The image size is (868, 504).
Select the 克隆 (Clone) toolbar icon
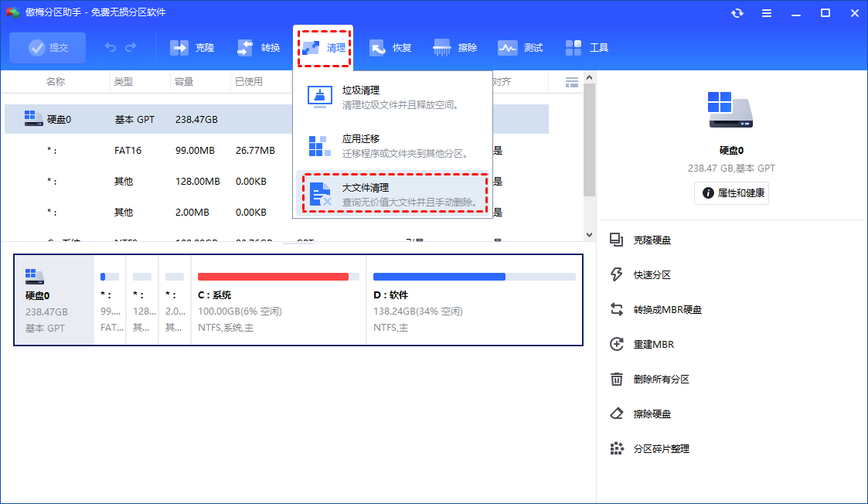click(x=192, y=47)
